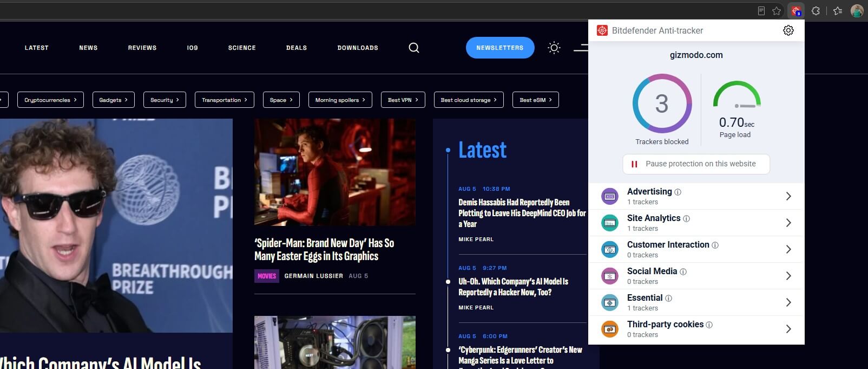Open the PC cooler article thumbnail
The image size is (868, 369).
coord(335,342)
